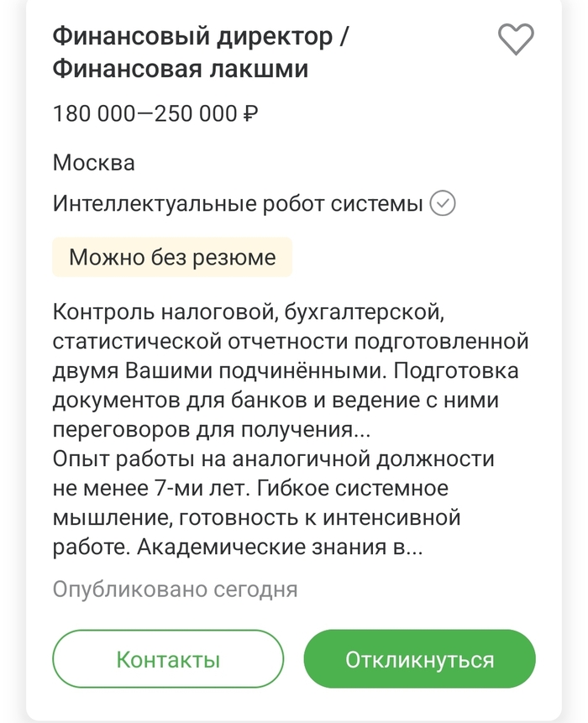
Task: Open company Интеллектуальные робот системы
Action: click(237, 203)
